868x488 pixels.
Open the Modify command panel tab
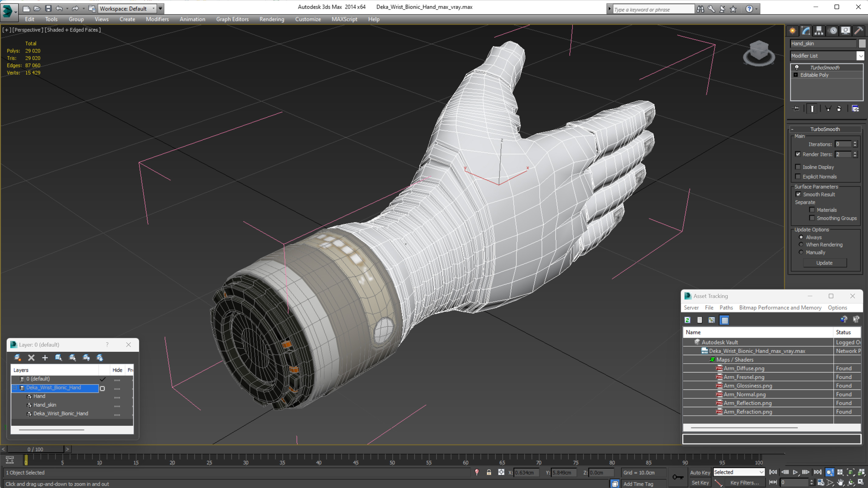coord(806,31)
